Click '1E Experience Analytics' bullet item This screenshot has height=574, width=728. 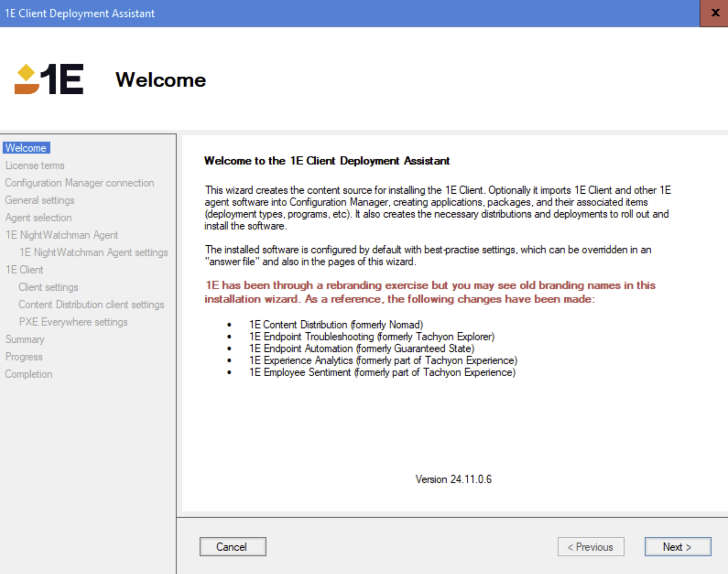click(x=383, y=360)
